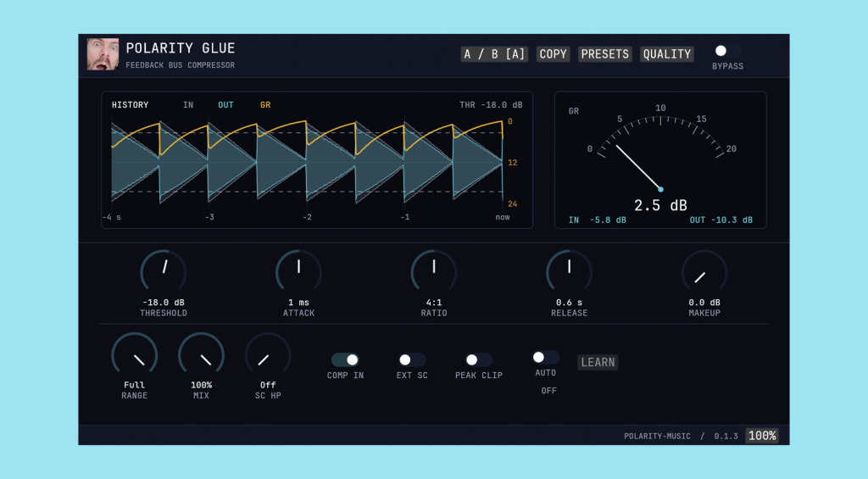Image resolution: width=868 pixels, height=479 pixels.
Task: Click the 100% zoom scale button
Action: pyautogui.click(x=762, y=436)
